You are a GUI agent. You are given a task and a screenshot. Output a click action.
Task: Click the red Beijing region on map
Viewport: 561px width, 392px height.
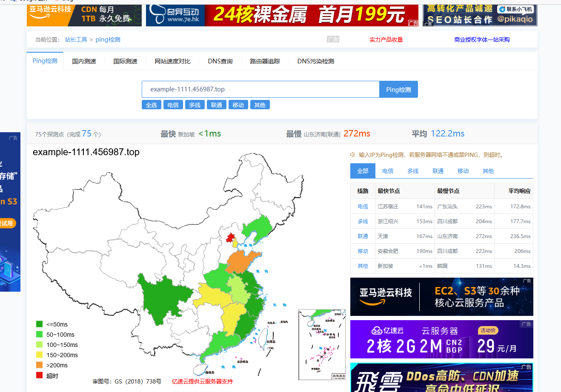(231, 238)
